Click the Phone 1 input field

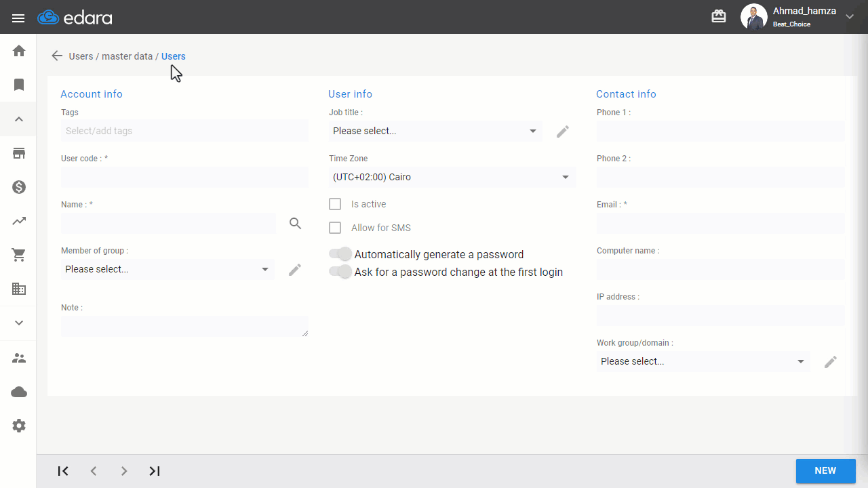[720, 131]
